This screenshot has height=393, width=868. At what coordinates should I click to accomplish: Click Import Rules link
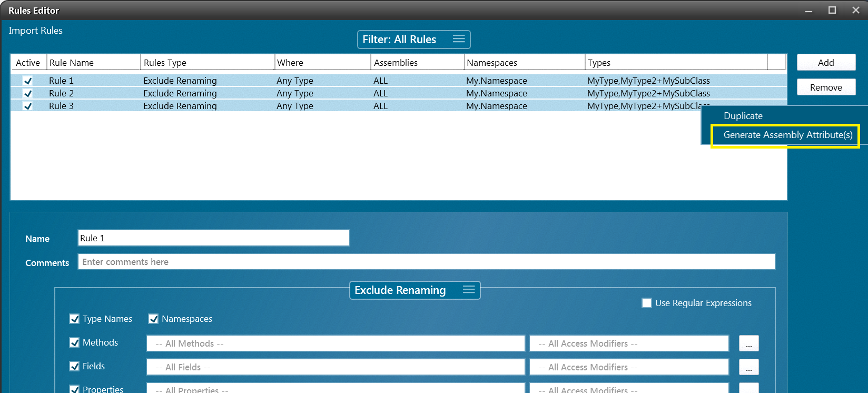[x=36, y=31]
